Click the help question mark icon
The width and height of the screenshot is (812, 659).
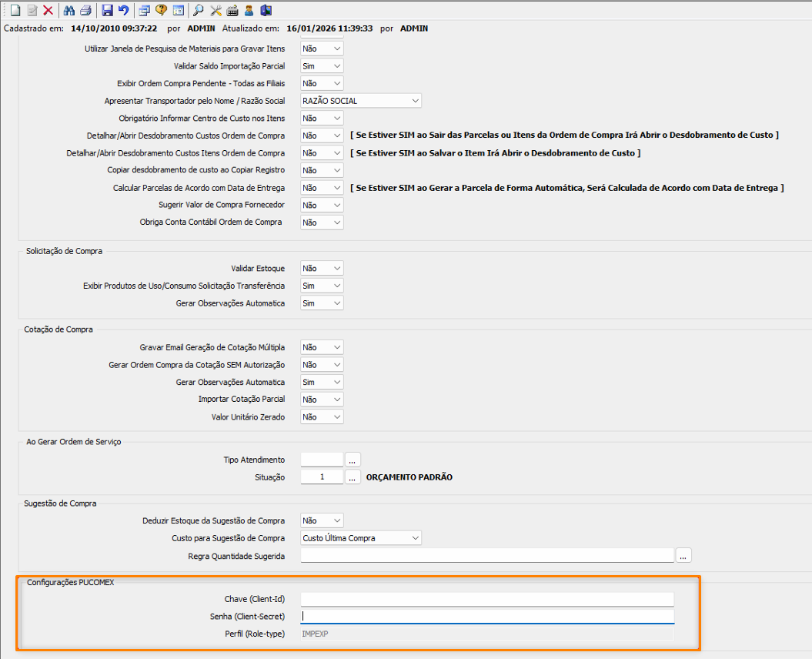tap(161, 11)
